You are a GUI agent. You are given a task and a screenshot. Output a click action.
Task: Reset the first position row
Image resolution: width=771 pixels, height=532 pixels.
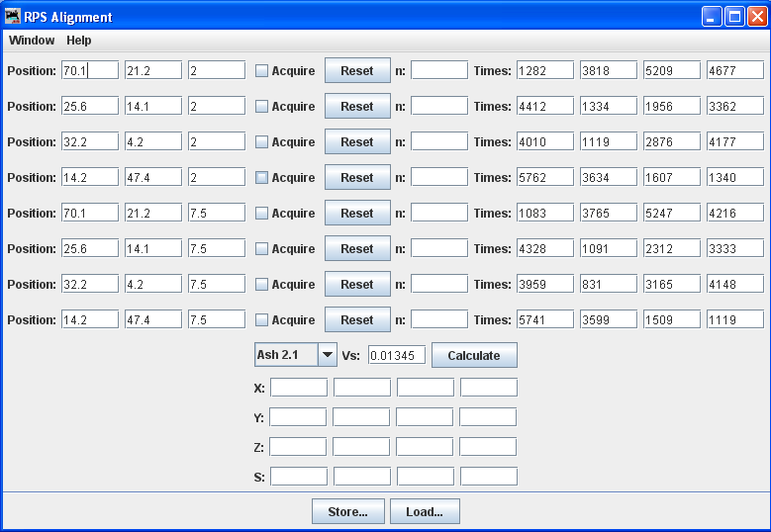click(357, 71)
